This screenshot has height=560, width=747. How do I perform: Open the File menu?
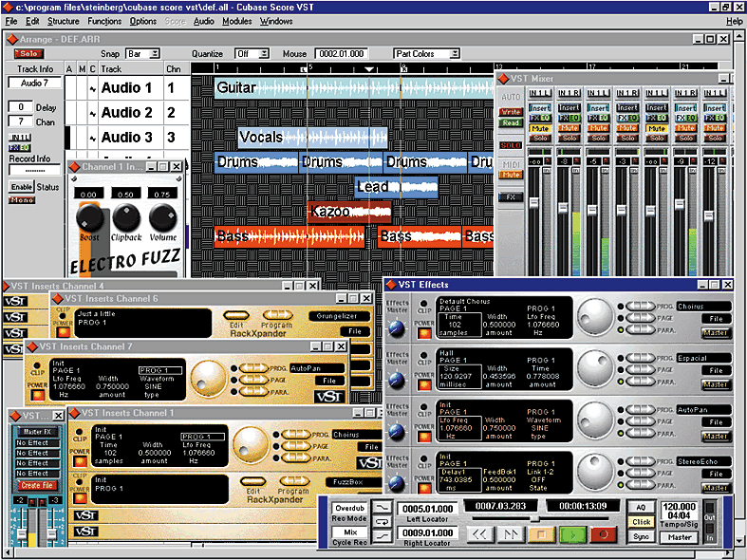click(x=11, y=22)
